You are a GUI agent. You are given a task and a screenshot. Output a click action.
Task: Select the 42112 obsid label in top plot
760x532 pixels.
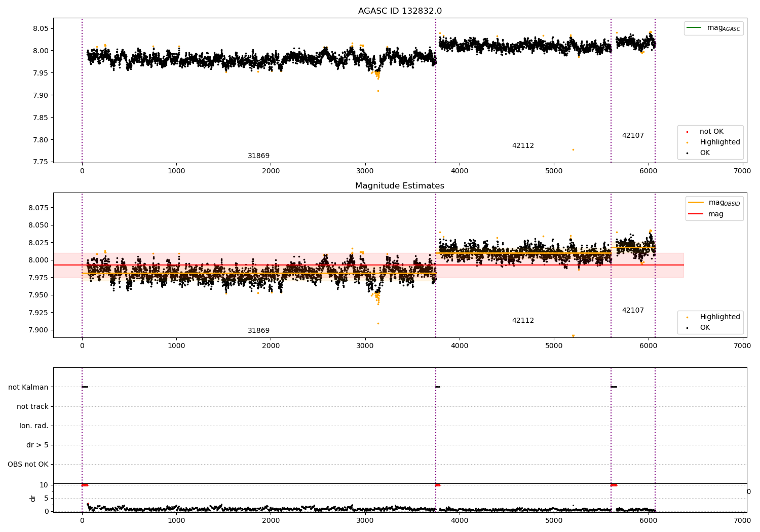pos(523,146)
